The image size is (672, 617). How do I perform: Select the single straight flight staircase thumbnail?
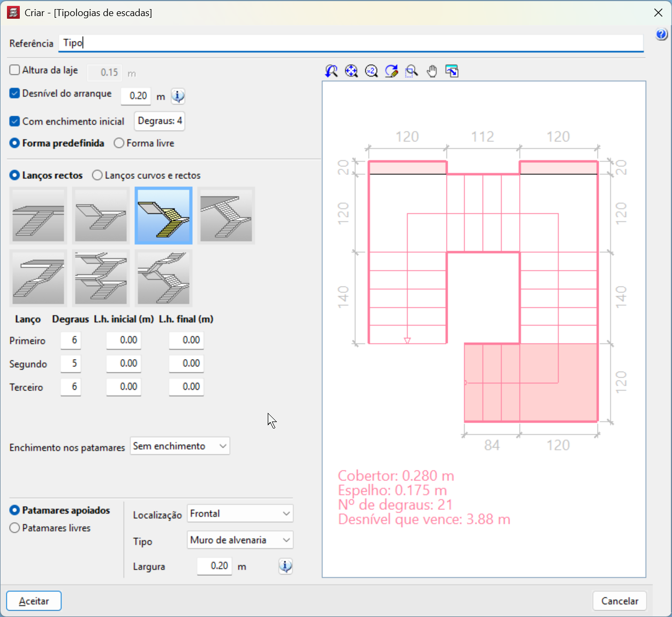[x=39, y=216]
